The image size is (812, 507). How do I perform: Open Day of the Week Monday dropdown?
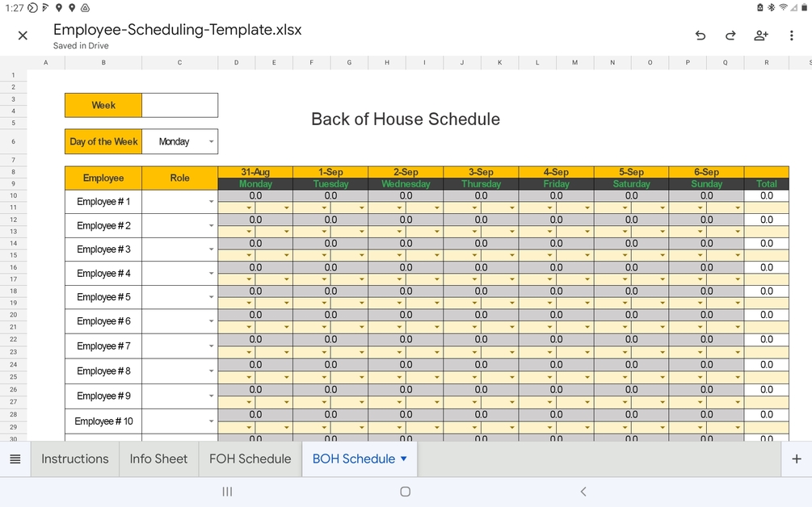click(211, 142)
